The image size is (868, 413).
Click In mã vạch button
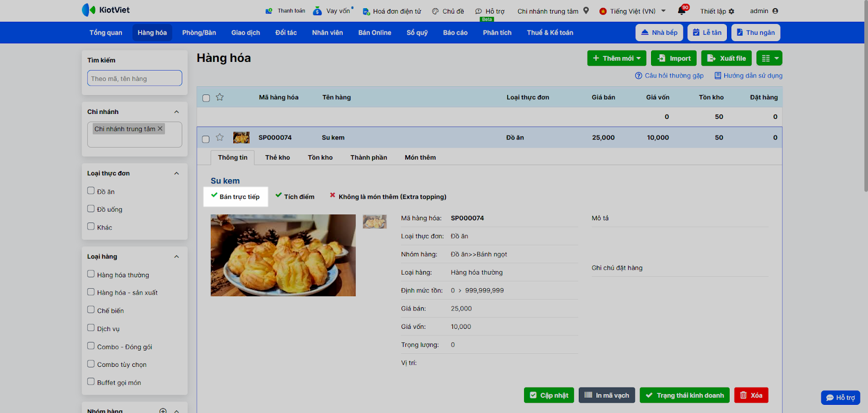[607, 395]
